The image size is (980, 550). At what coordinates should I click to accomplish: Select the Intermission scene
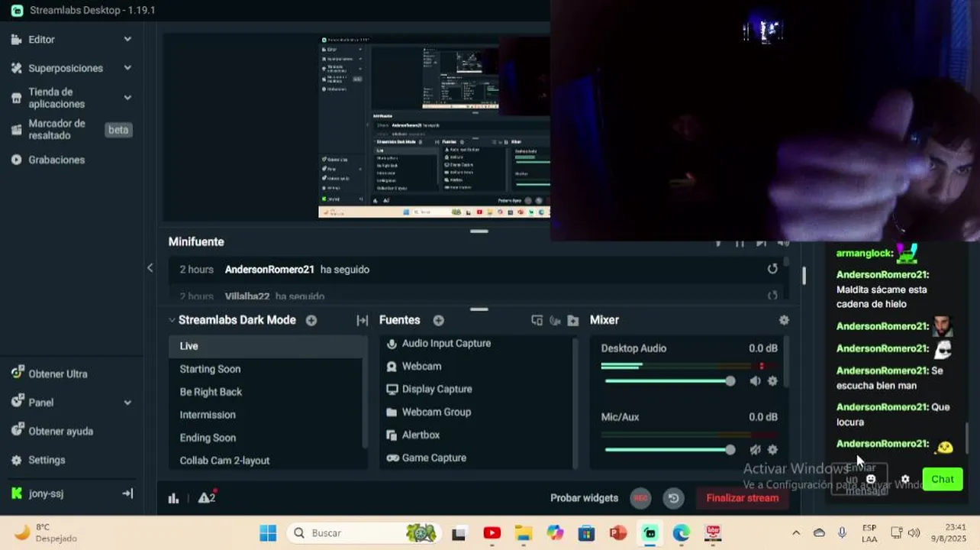[267, 415]
